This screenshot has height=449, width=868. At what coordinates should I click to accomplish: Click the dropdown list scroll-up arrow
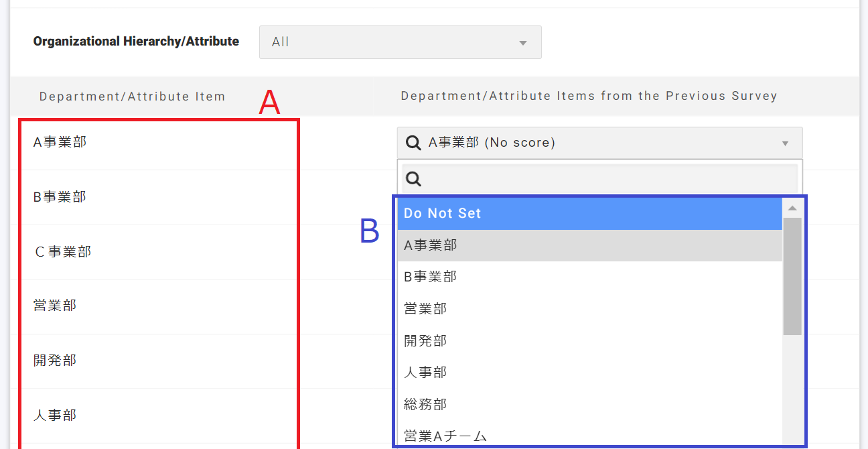(792, 207)
